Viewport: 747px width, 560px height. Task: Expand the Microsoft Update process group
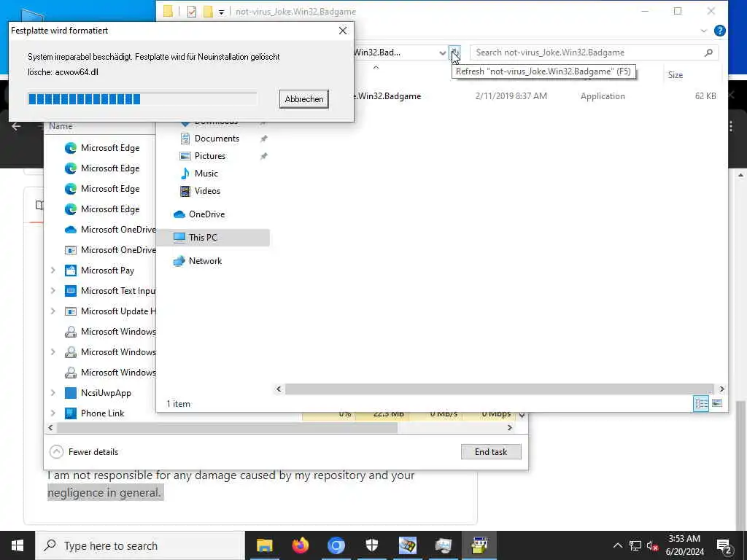[53, 311]
